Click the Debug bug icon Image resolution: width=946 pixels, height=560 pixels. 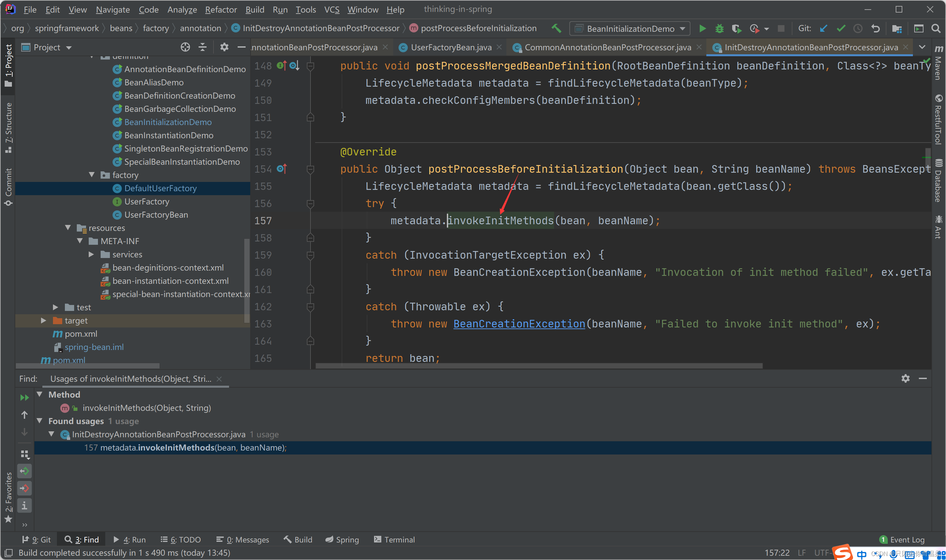(720, 29)
